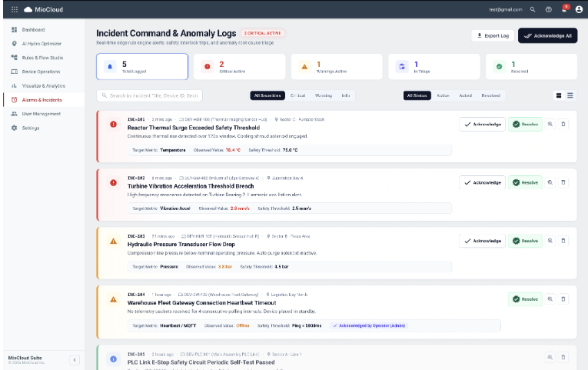Viewport: 588px width, 370px height.
Task: Open Rules & Flow Studio
Action: click(x=44, y=58)
